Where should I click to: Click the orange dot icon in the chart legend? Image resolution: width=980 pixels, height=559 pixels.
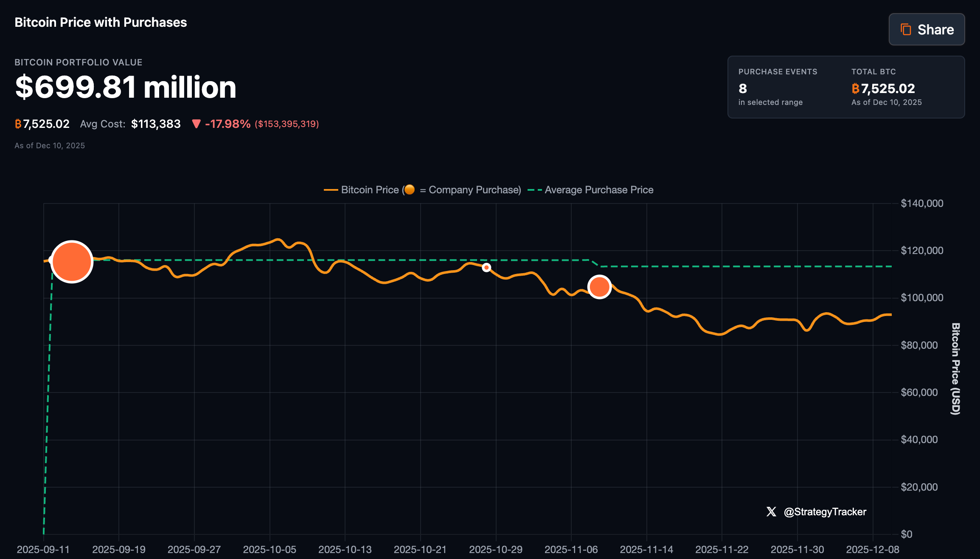click(410, 190)
